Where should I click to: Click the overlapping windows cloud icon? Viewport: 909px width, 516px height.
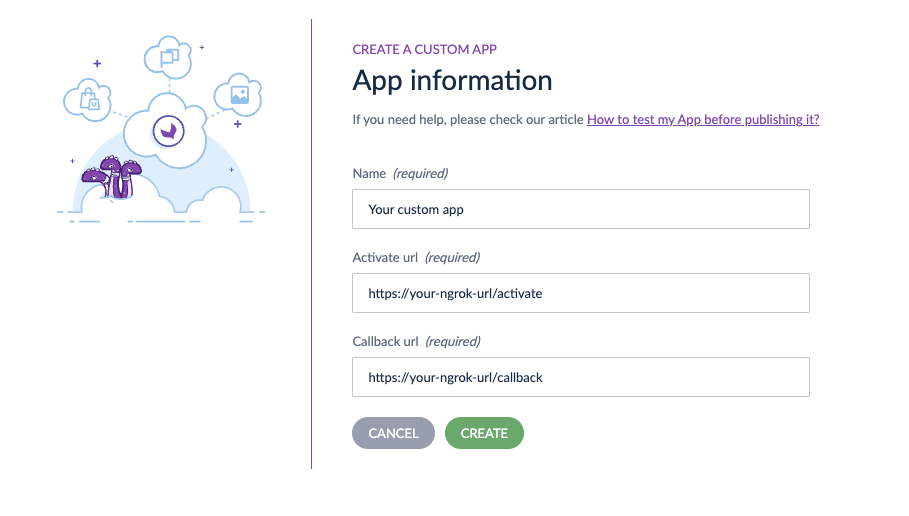click(x=167, y=56)
